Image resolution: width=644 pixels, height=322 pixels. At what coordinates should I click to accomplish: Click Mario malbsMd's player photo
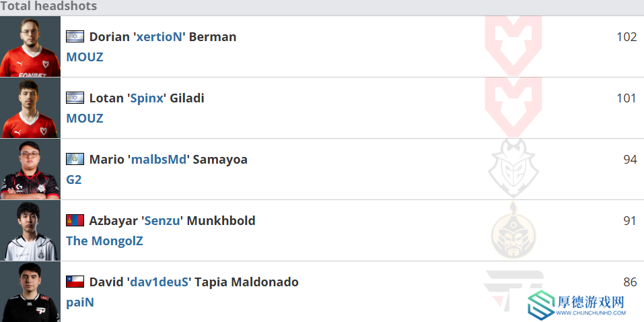(x=30, y=169)
